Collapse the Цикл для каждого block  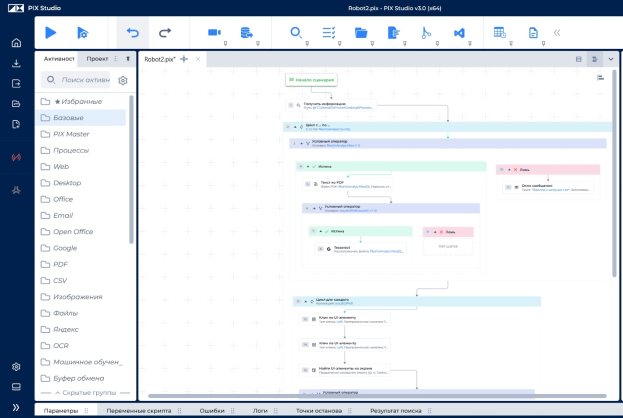point(306,302)
